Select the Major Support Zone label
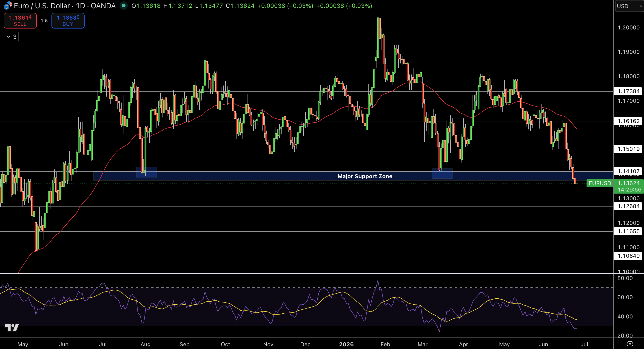 pyautogui.click(x=365, y=176)
